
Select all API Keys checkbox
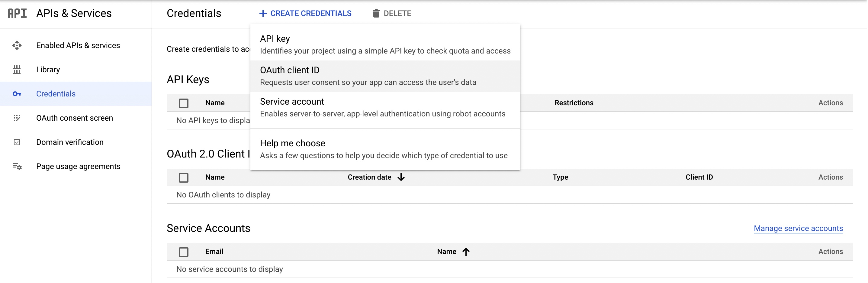[184, 103]
